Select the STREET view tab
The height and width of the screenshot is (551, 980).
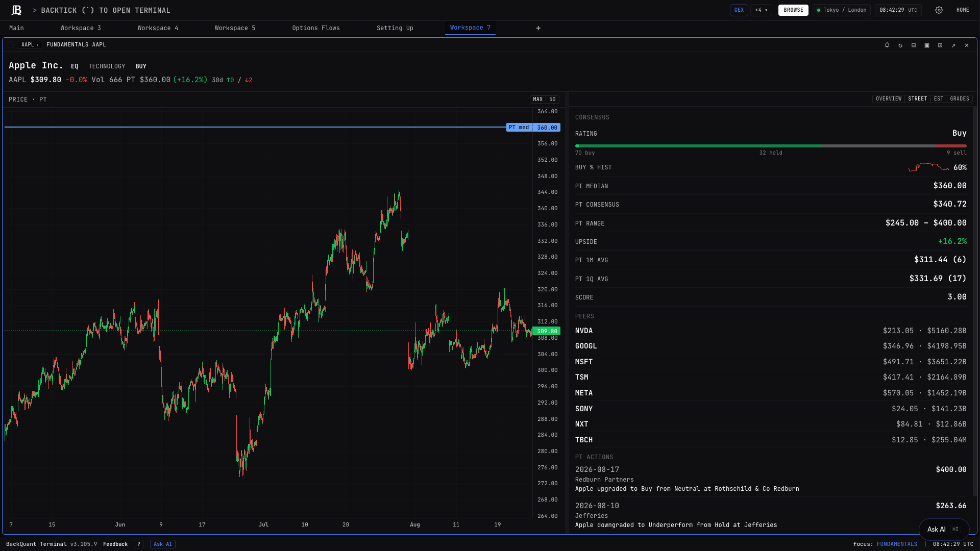[917, 99]
